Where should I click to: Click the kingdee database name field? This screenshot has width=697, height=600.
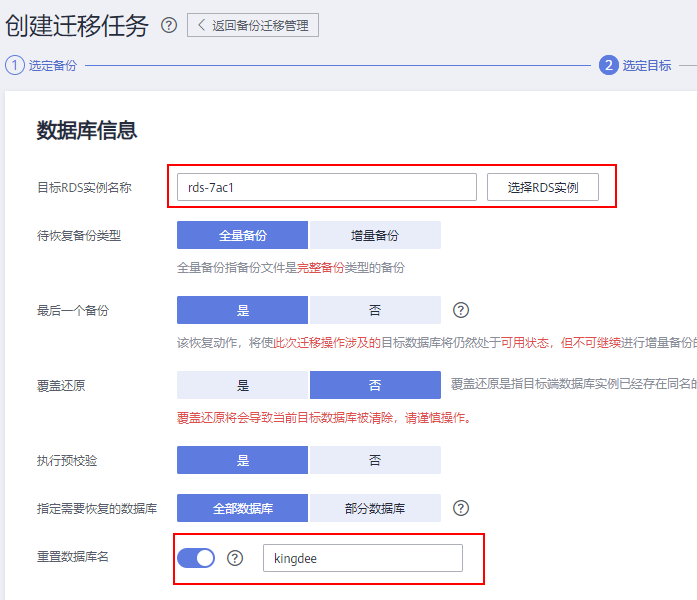(363, 558)
